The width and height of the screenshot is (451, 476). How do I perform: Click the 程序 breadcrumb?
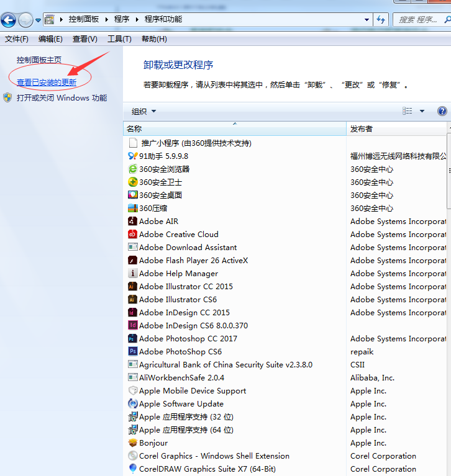[122, 19]
